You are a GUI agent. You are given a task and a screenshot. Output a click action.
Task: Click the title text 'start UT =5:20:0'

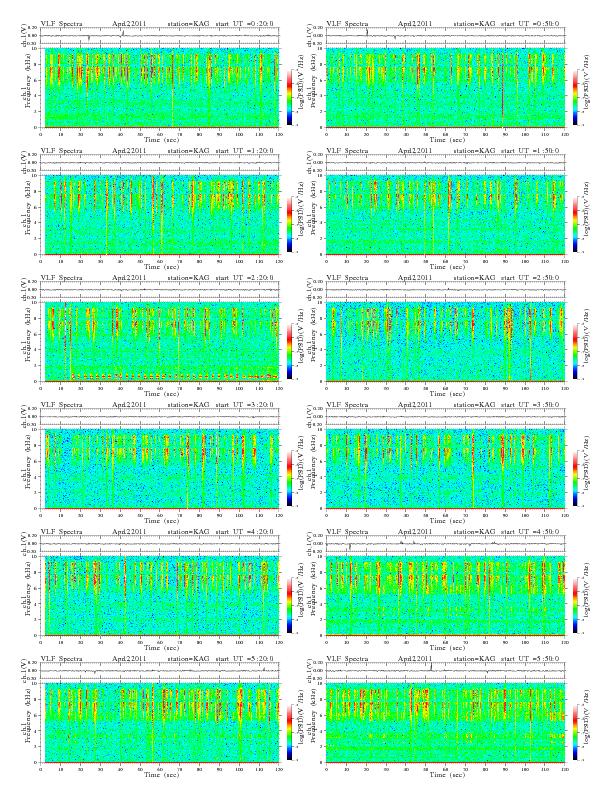(245, 659)
